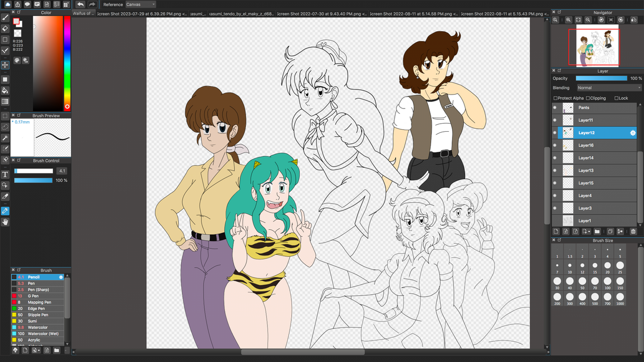The image size is (644, 362).
Task: Open Pencil brush settings gear
Action: (x=61, y=277)
